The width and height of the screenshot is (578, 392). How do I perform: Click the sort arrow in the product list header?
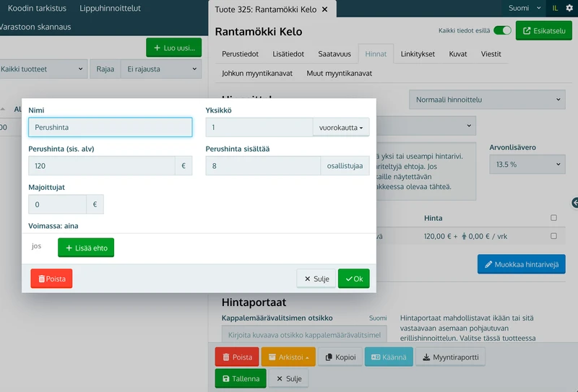(3, 109)
